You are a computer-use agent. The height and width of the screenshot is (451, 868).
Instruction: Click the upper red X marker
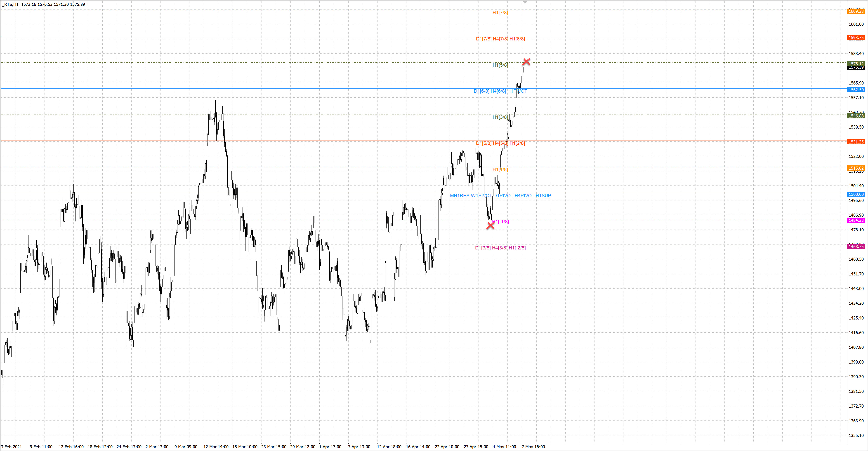coord(526,62)
